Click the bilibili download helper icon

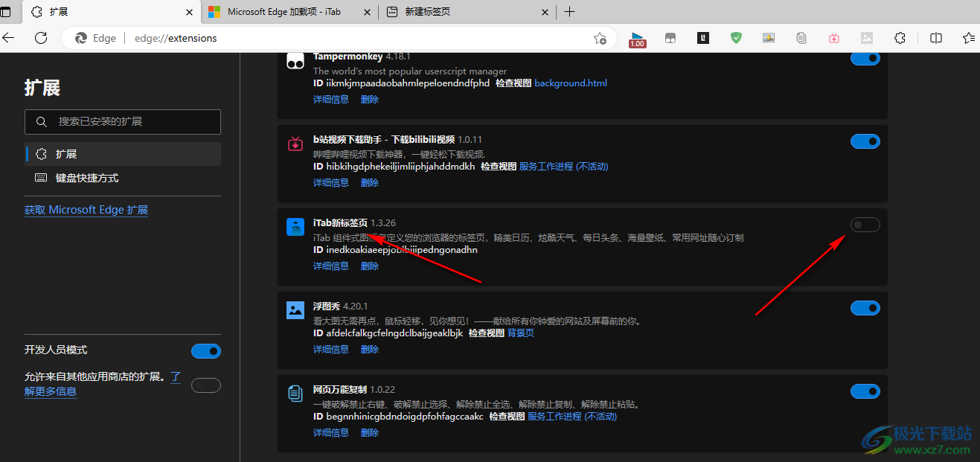tap(295, 144)
